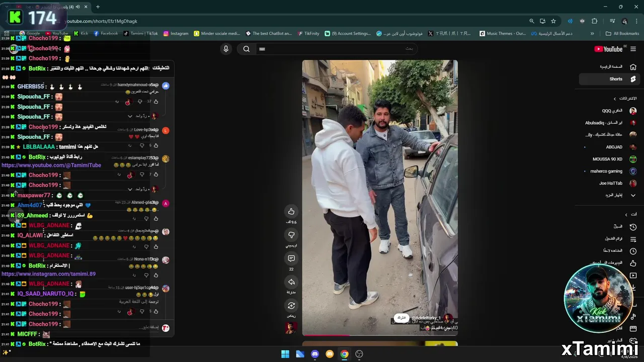Open the Music Themes bookmark
The image size is (644, 362).
point(503,34)
